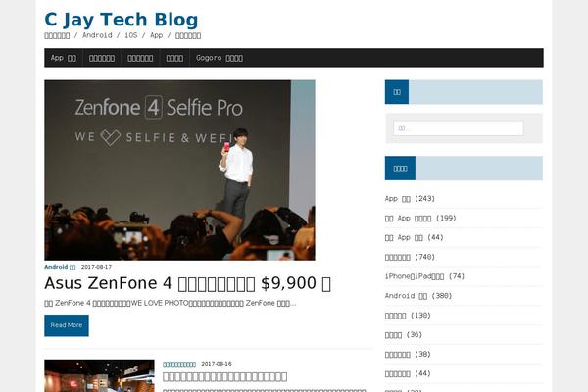Open the second article's thumbnail image
This screenshot has width=588, height=392.
(99, 375)
